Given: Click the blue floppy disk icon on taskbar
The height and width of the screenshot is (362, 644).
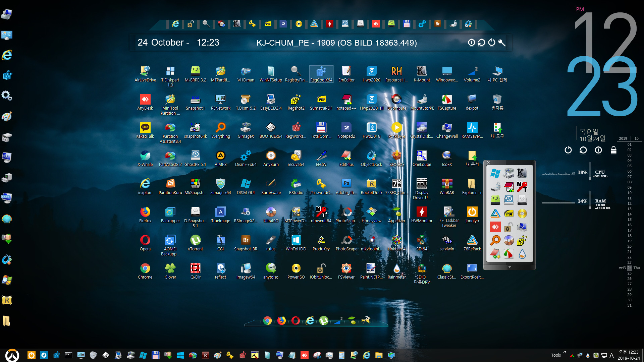Looking at the screenshot, I should point(155,355).
